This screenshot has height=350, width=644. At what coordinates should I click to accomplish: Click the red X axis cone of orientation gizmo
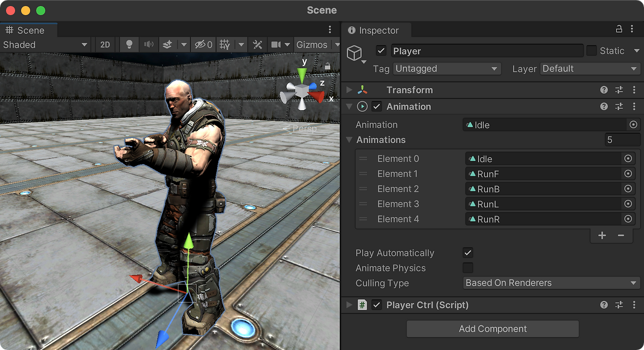coord(317,96)
